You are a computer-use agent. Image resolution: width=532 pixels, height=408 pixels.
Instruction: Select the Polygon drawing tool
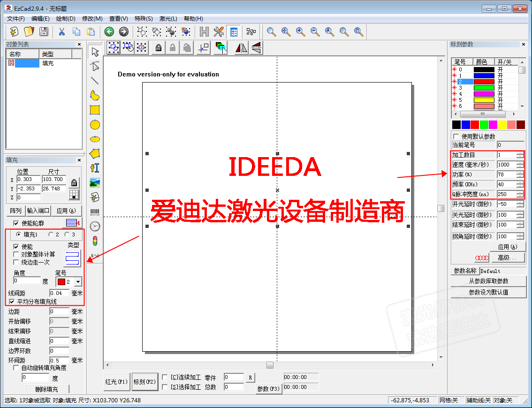click(95, 154)
